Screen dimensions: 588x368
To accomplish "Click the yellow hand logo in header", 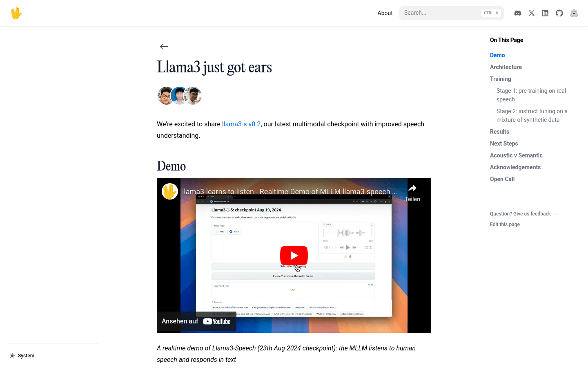I will pyautogui.click(x=16, y=13).
